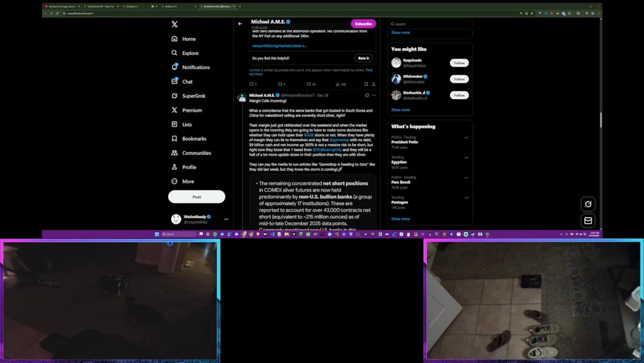Click the Communities people icon
Image resolution: width=644 pixels, height=363 pixels.
click(x=174, y=153)
